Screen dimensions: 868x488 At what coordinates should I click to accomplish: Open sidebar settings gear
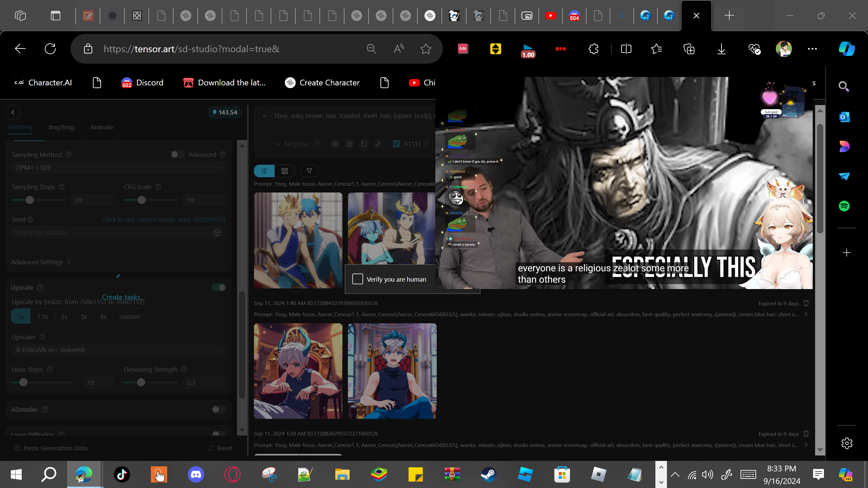[x=847, y=443]
